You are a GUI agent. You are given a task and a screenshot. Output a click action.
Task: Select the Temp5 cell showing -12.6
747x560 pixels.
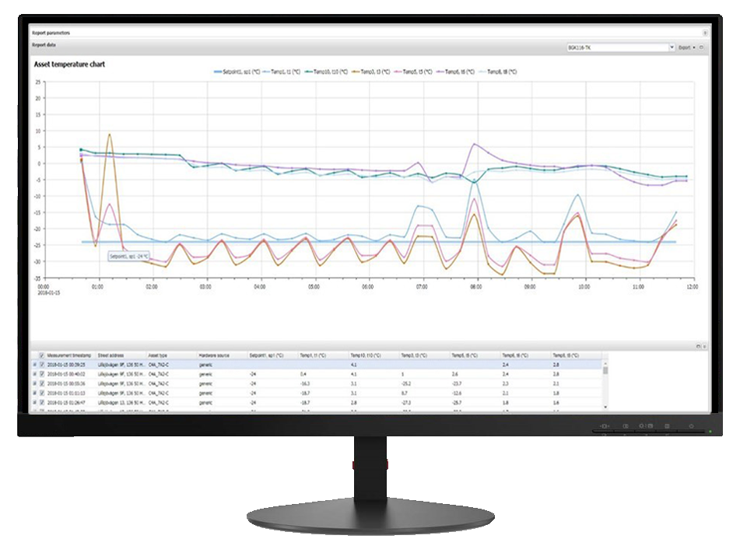pos(457,394)
